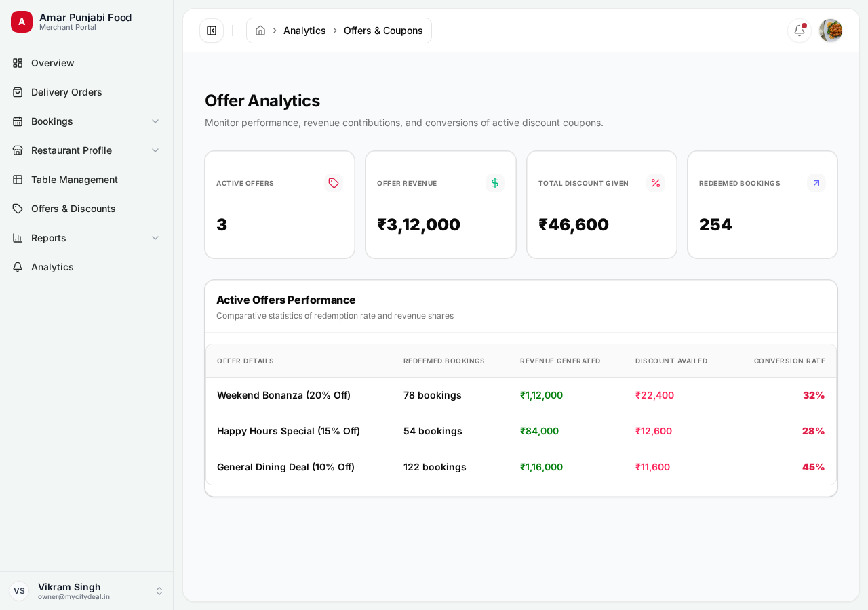Click the Weekend Bonanza (20% Off) row
This screenshot has height=610, width=868.
[521, 395]
